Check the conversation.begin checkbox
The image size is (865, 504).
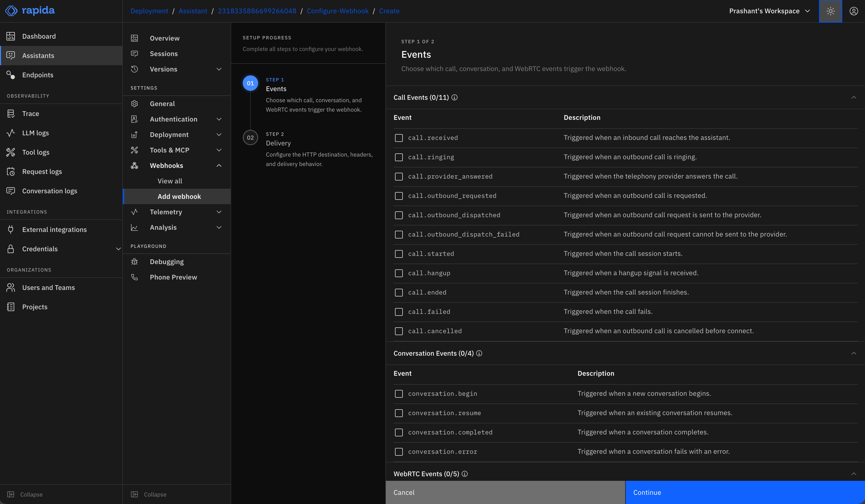(x=399, y=394)
